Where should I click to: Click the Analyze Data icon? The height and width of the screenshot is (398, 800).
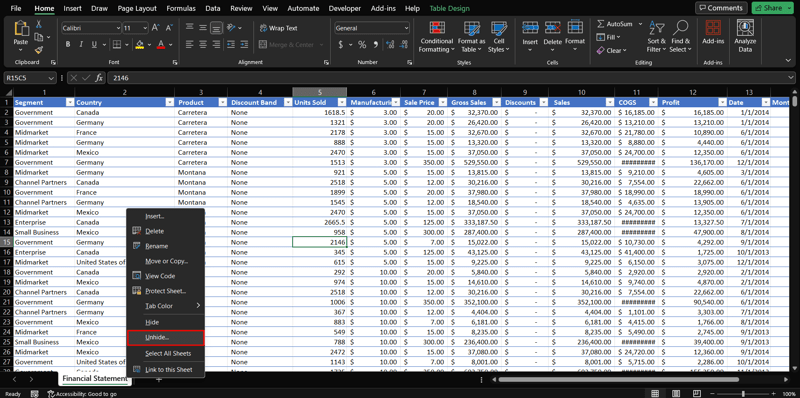tap(745, 28)
